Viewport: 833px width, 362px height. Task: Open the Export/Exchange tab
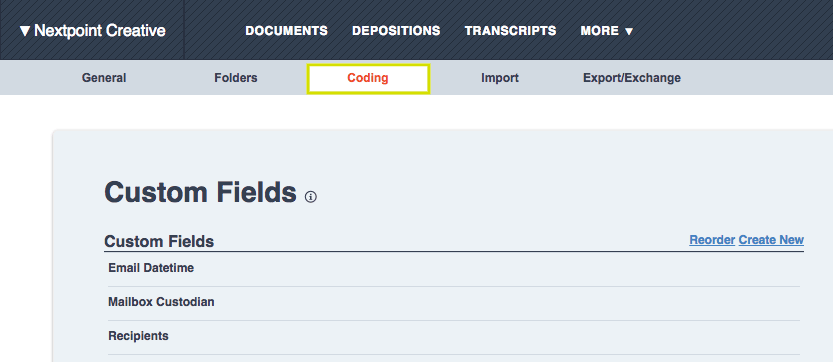tap(632, 78)
